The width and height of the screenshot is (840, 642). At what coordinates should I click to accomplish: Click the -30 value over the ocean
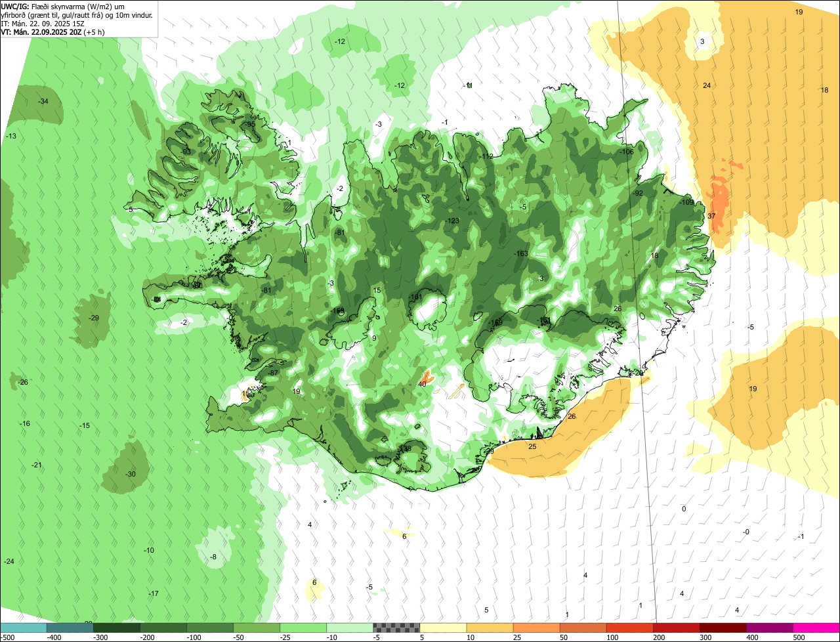tap(131, 474)
